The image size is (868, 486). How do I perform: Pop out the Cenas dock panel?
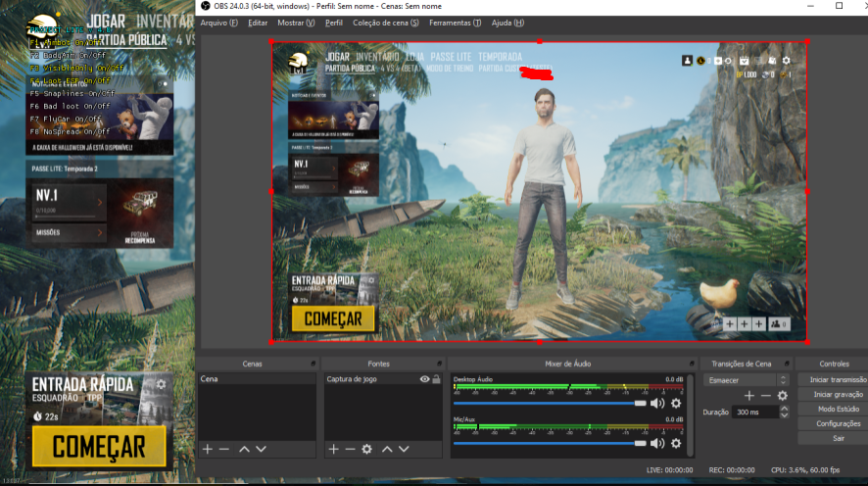(313, 364)
